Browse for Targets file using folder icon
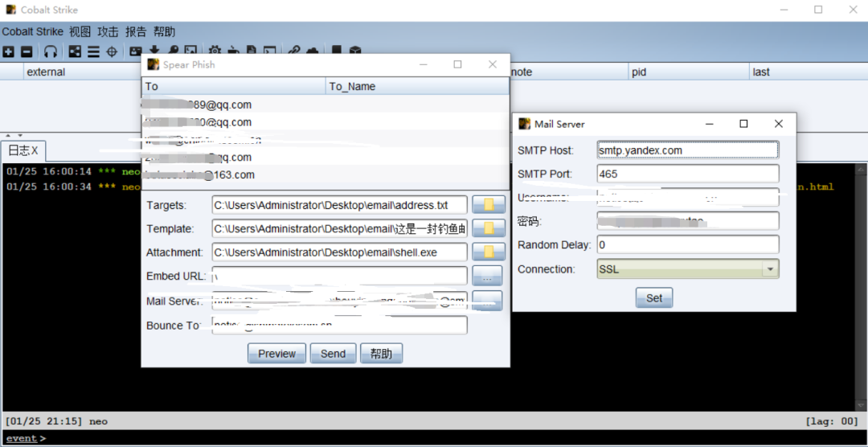Image resolution: width=868 pixels, height=447 pixels. (489, 204)
